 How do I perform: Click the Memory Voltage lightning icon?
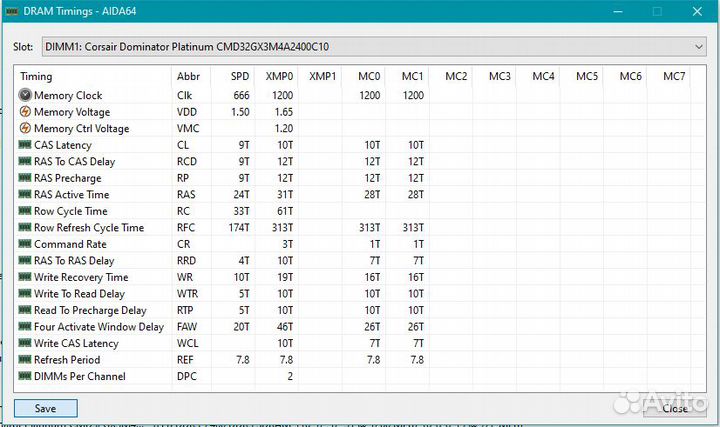click(x=25, y=112)
